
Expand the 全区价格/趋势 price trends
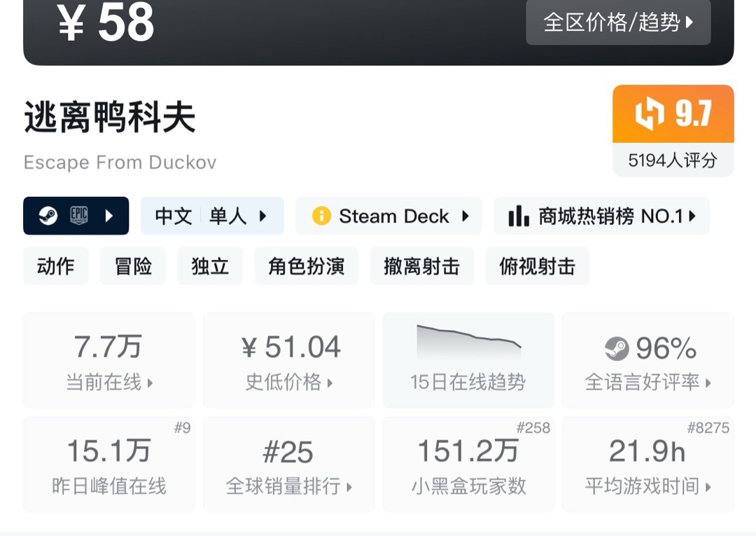point(618,22)
